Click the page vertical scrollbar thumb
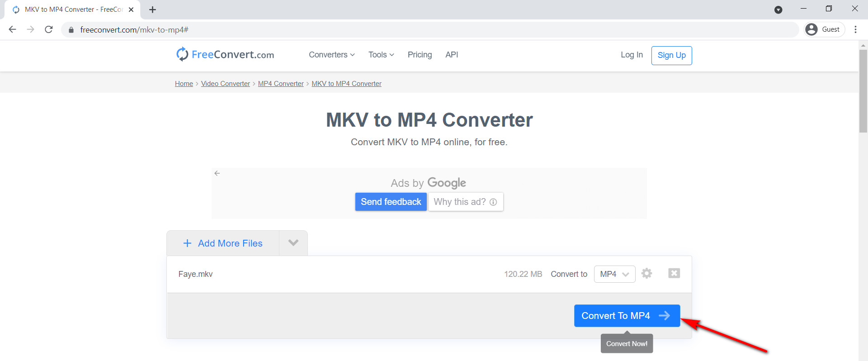The image size is (868, 361). pyautogui.click(x=863, y=91)
